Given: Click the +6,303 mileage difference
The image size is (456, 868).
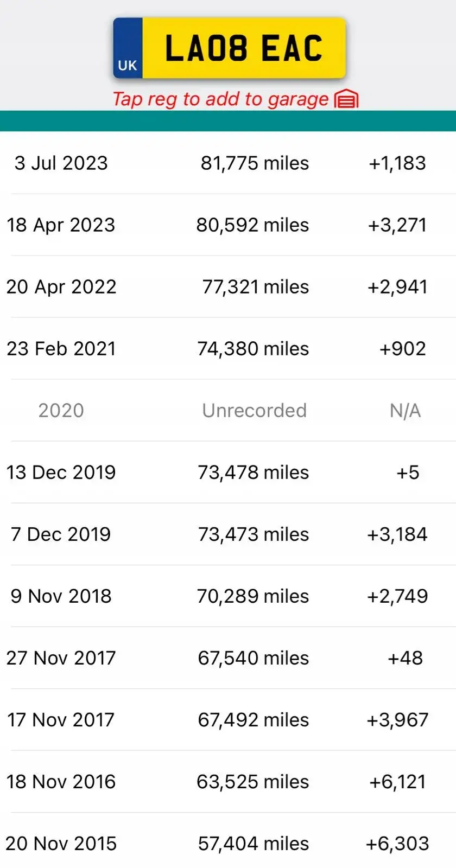Looking at the screenshot, I should [x=397, y=844].
